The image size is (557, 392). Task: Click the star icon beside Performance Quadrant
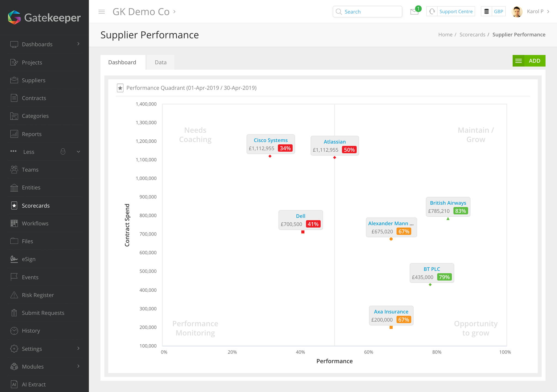pyautogui.click(x=120, y=88)
